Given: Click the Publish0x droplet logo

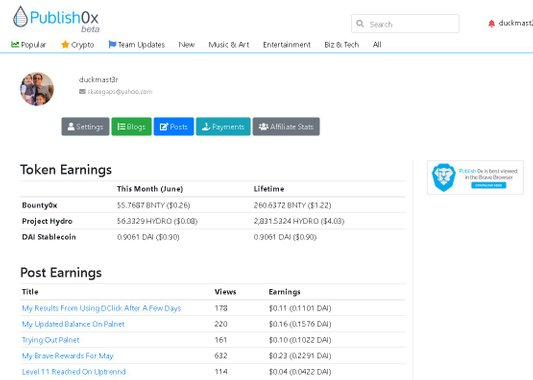Looking at the screenshot, I should point(20,17).
